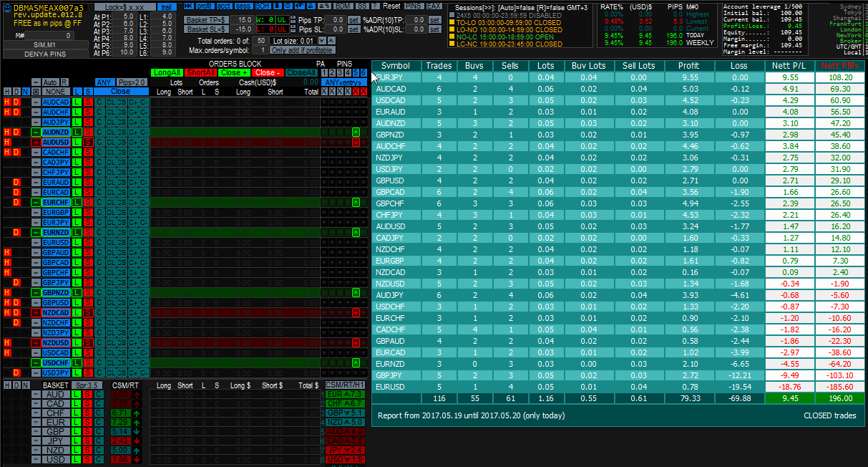Toggle the H flag for AUDCAD

click(x=7, y=102)
